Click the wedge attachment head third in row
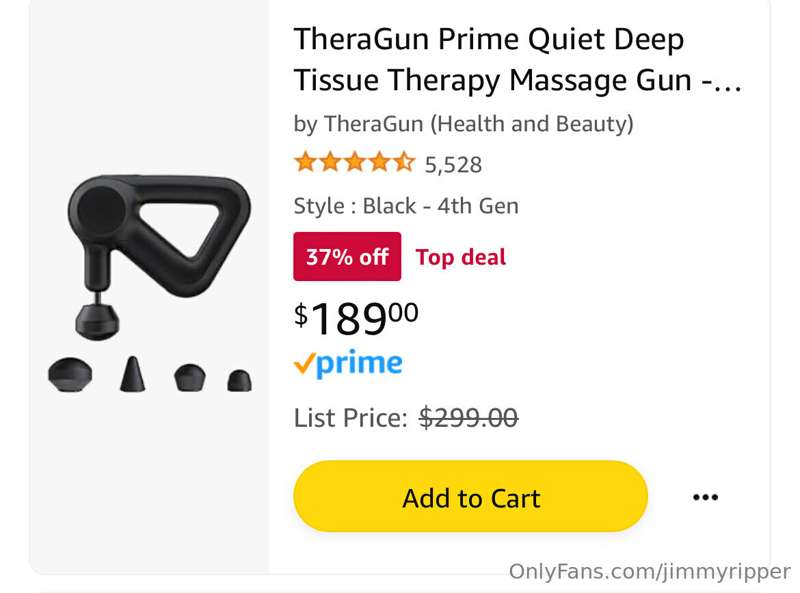 pos(190,378)
